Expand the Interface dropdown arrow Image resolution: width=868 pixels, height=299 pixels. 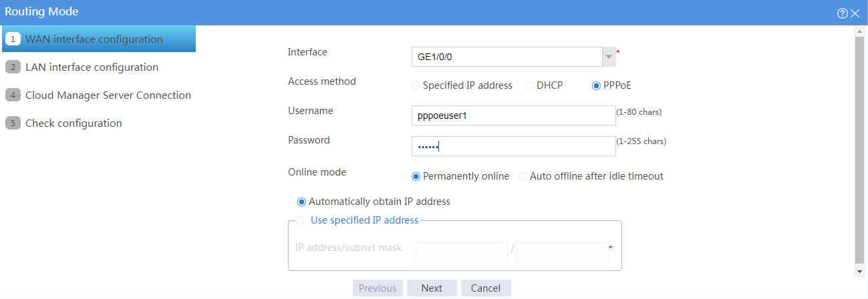[x=608, y=57]
